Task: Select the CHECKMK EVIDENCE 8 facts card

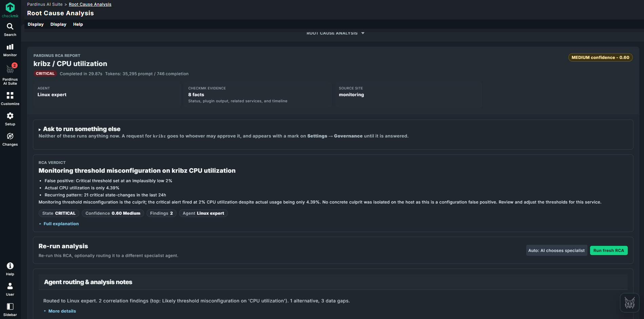Action: tap(258, 94)
